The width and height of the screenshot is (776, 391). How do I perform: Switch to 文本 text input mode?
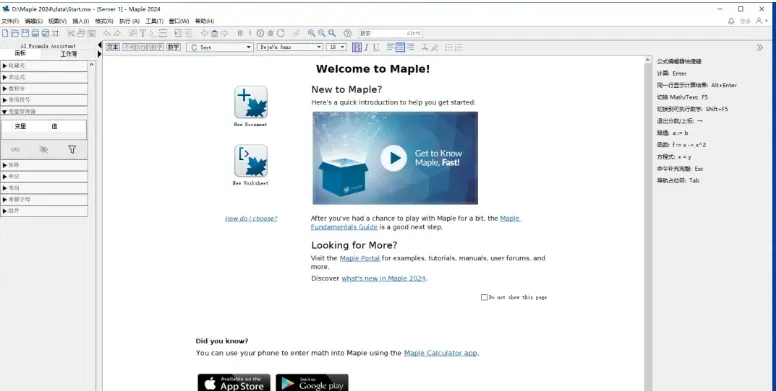click(x=113, y=47)
